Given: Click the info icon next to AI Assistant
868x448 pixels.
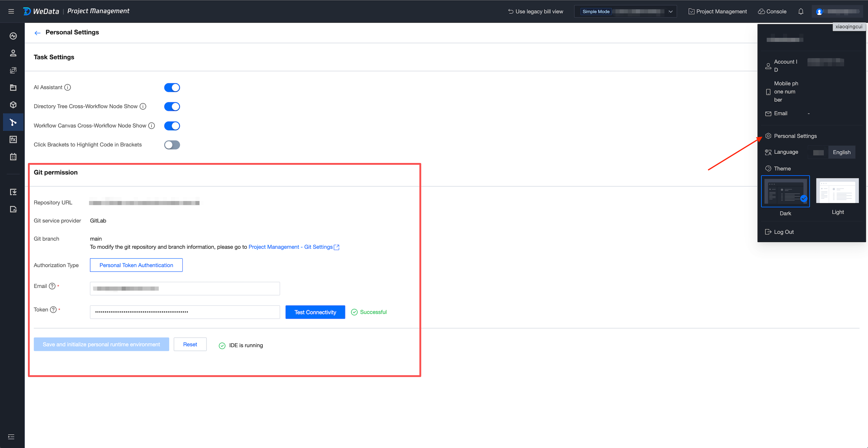Looking at the screenshot, I should [x=68, y=88].
